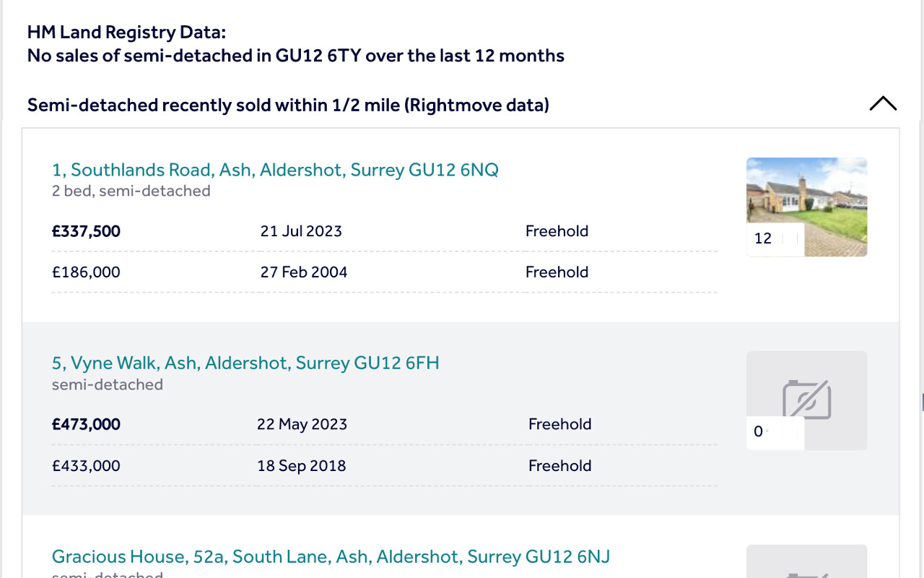Click the £337,500 sale price
Image resolution: width=924 pixels, height=578 pixels.
[x=86, y=231]
